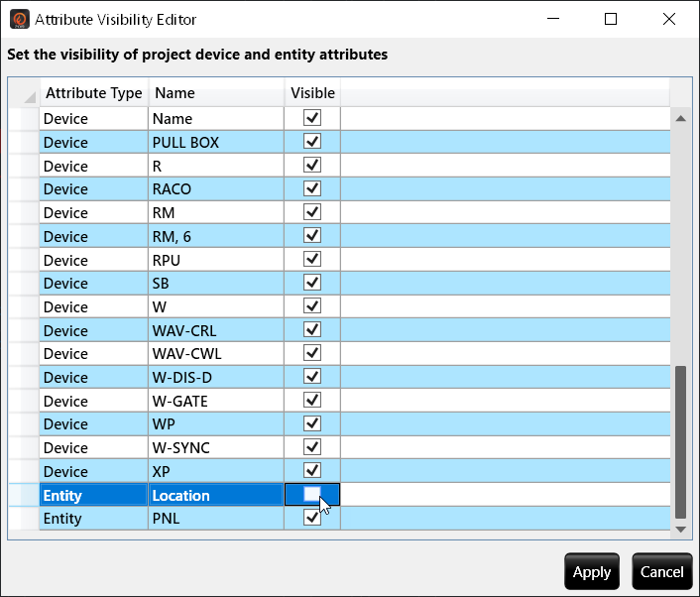Screen dimensions: 700x597
Task: Click the app icon in title bar
Action: (x=20, y=19)
